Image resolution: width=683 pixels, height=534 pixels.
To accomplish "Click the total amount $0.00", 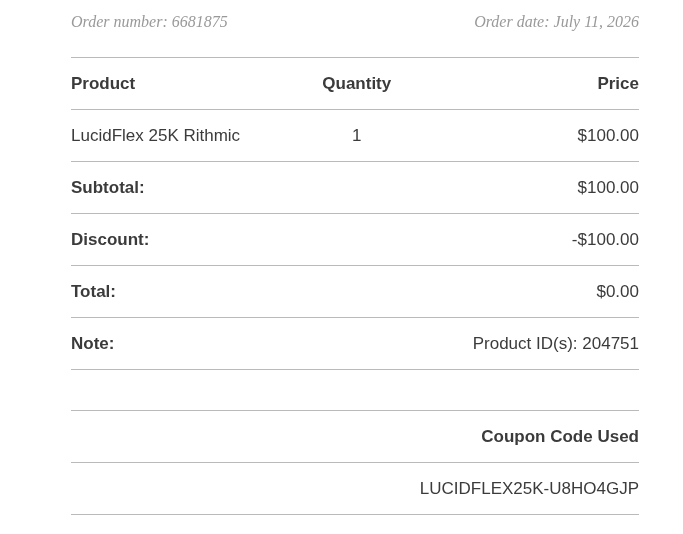I will (x=617, y=291).
